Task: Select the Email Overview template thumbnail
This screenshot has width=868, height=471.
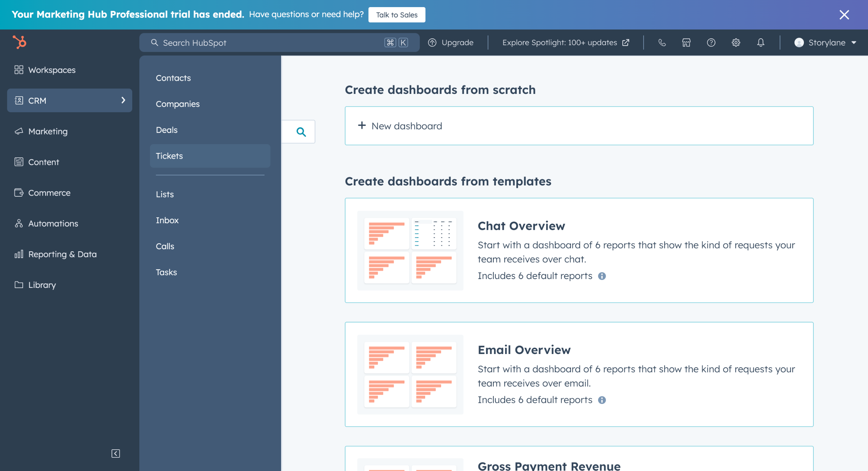Action: tap(410, 374)
